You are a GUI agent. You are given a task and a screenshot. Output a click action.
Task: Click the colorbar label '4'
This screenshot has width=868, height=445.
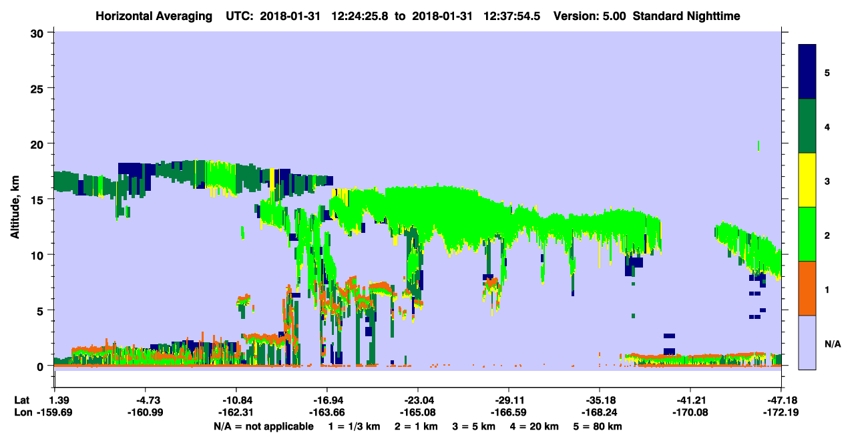click(x=827, y=127)
